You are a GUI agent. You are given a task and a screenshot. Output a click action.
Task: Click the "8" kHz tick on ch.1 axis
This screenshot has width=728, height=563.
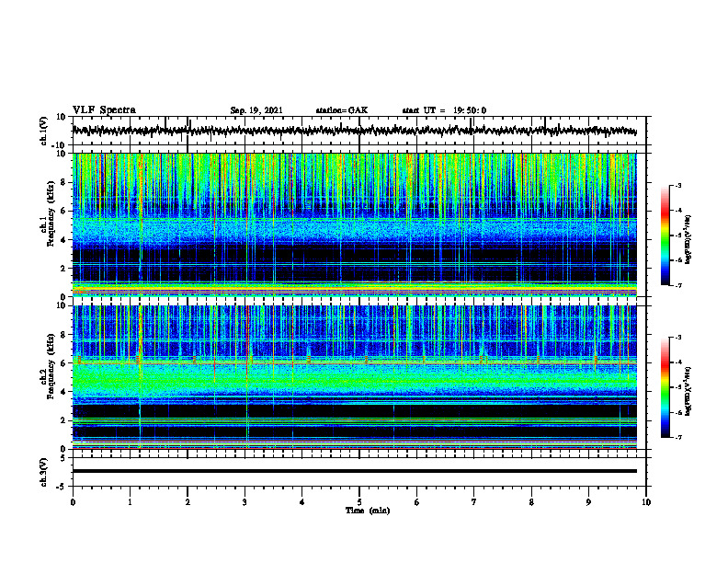(63, 182)
